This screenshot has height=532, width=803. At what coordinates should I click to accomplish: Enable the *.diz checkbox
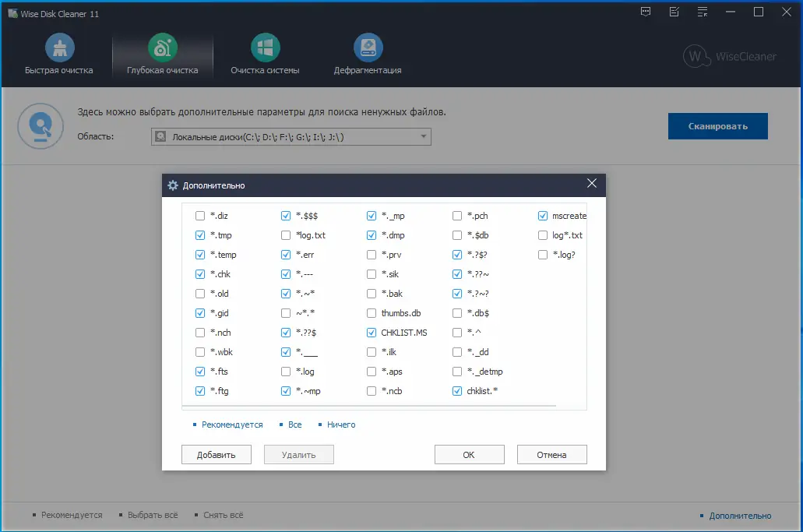pos(199,216)
